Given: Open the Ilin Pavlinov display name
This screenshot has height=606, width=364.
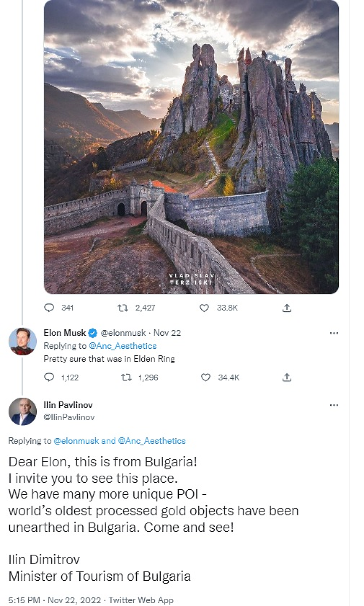Looking at the screenshot, I should [x=68, y=405].
